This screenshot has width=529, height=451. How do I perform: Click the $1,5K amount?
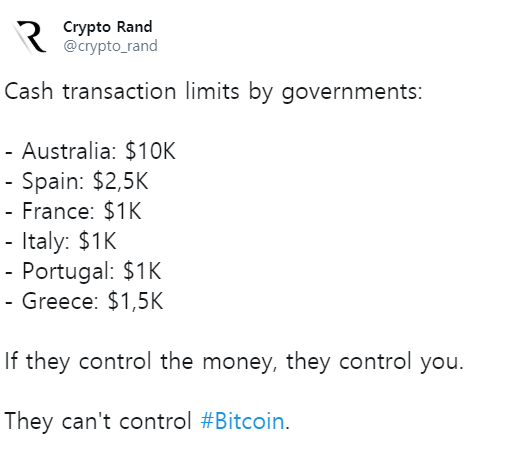pyautogui.click(x=135, y=301)
